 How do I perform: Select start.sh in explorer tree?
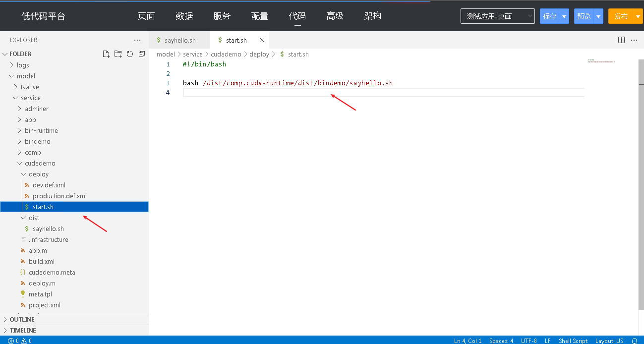pos(74,207)
